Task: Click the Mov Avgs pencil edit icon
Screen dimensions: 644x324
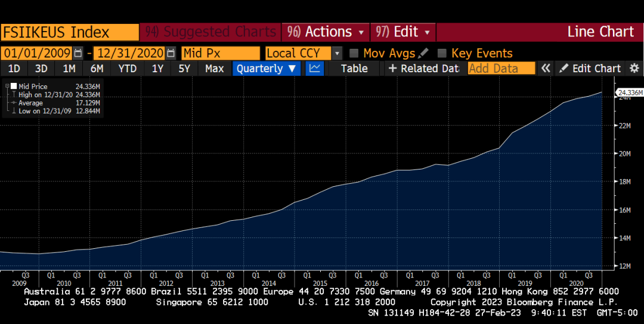Action: click(424, 53)
